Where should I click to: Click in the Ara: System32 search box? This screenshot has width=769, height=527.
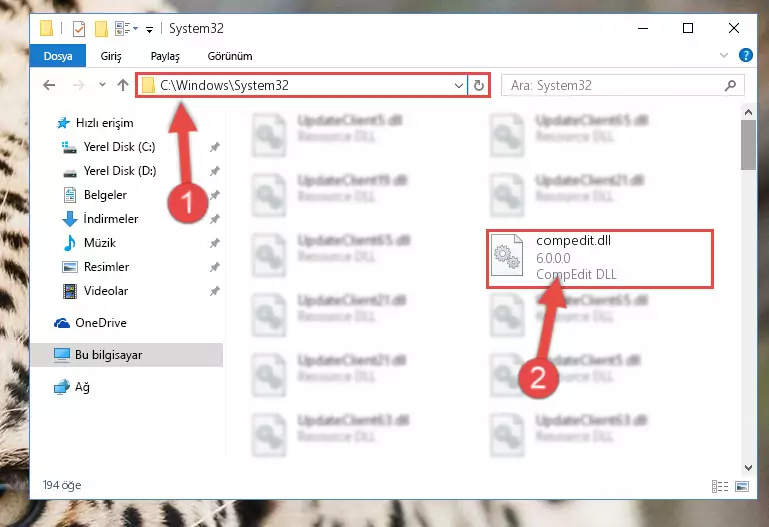[613, 85]
